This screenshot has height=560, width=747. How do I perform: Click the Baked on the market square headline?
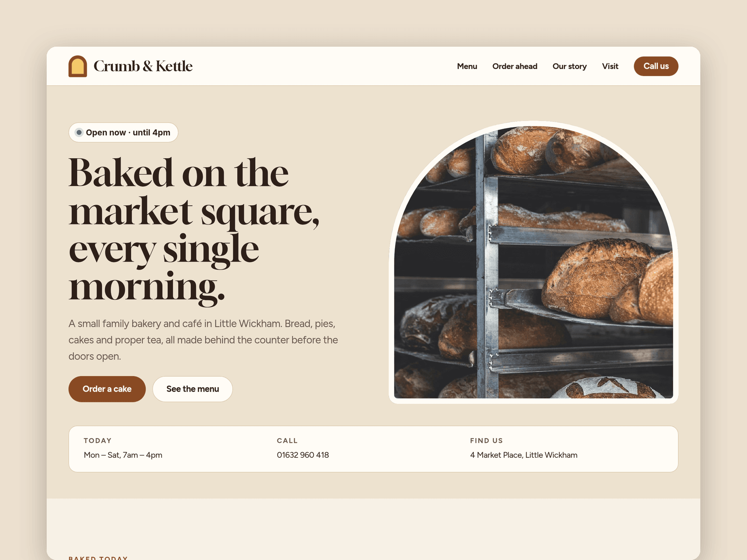click(194, 230)
